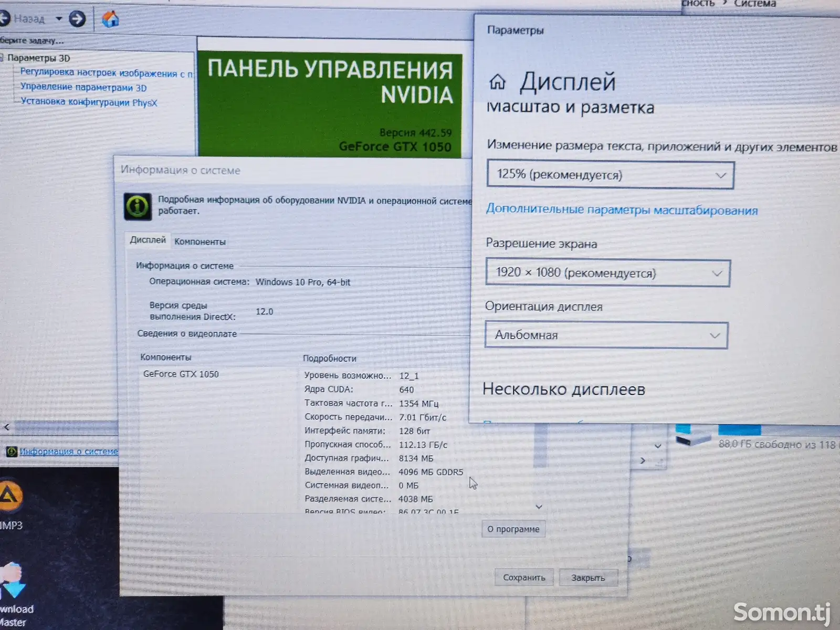Select GeForce GTX 1050 in components list

(181, 374)
